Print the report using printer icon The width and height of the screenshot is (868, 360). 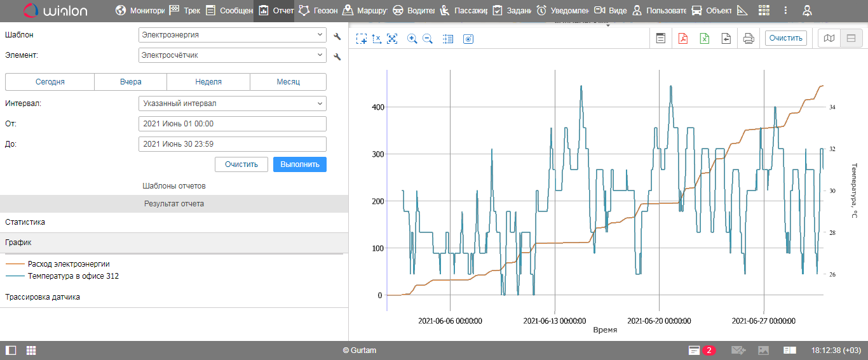pyautogui.click(x=749, y=39)
